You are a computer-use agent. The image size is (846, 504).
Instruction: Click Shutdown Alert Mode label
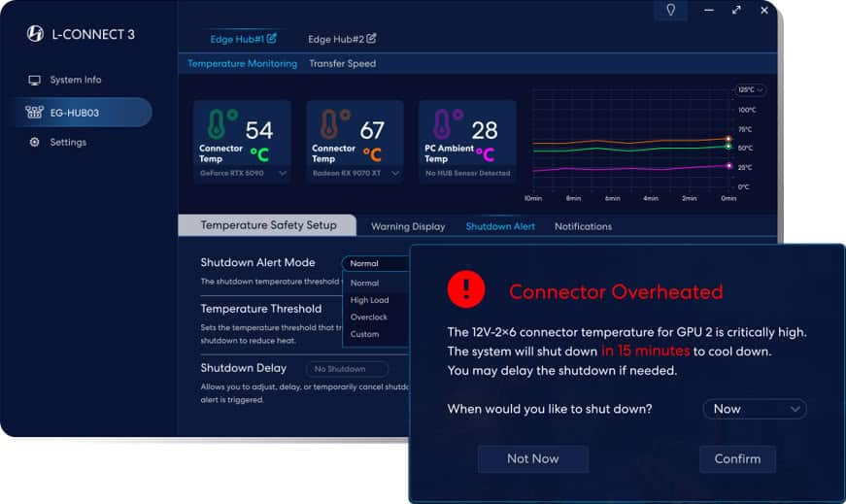tap(258, 262)
